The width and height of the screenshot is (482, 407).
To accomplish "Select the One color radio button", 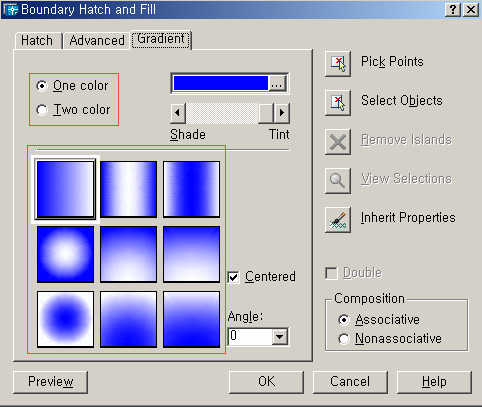I will [x=42, y=86].
